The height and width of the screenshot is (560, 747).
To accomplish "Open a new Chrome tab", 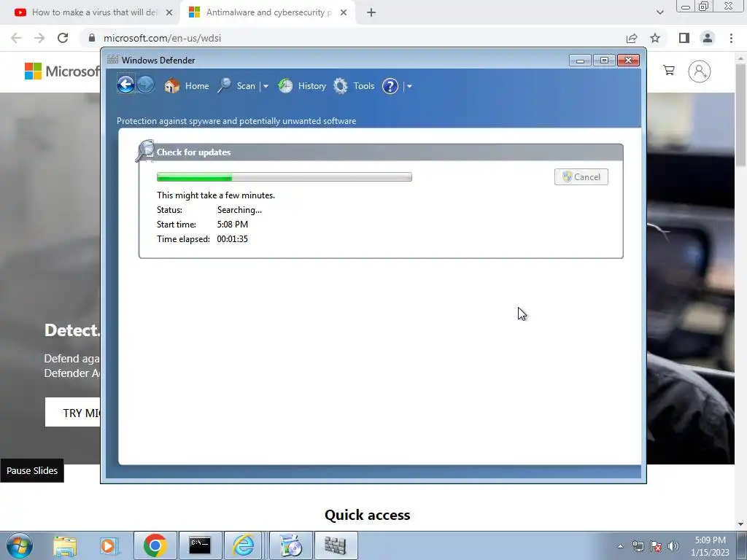I will [x=371, y=12].
